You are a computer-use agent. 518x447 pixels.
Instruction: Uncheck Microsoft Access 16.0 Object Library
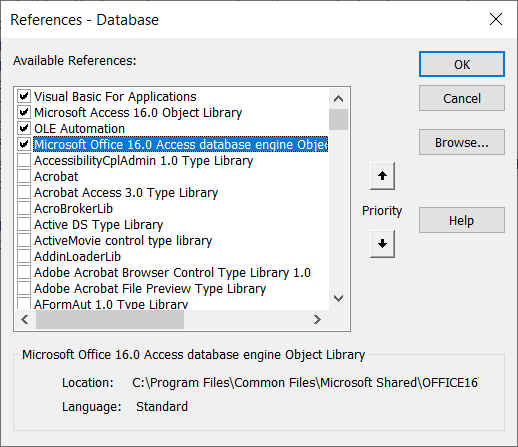pos(24,113)
